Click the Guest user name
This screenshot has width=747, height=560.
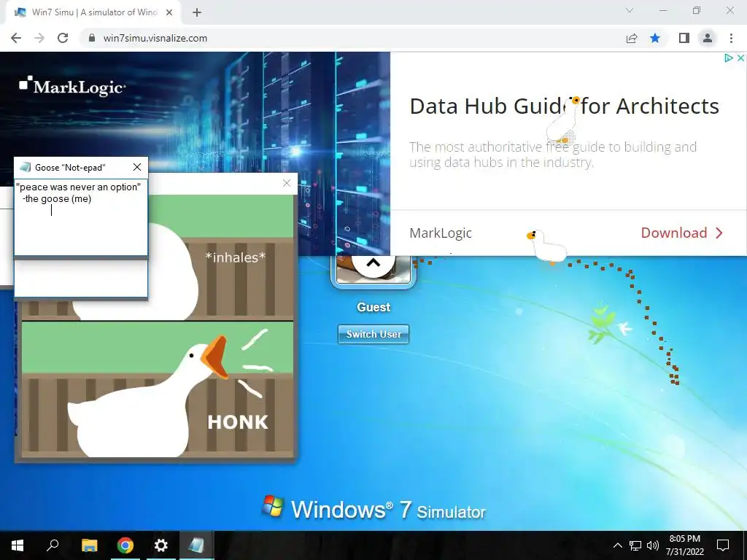point(373,307)
